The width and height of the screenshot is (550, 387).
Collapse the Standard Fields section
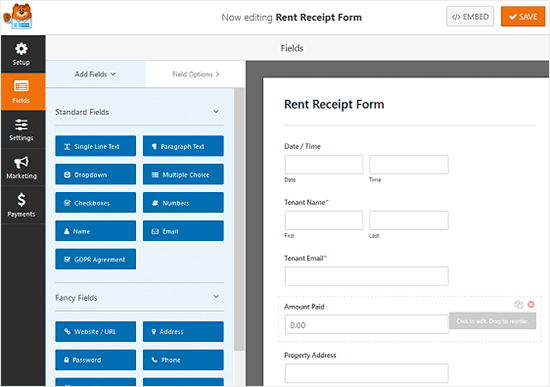(x=216, y=112)
